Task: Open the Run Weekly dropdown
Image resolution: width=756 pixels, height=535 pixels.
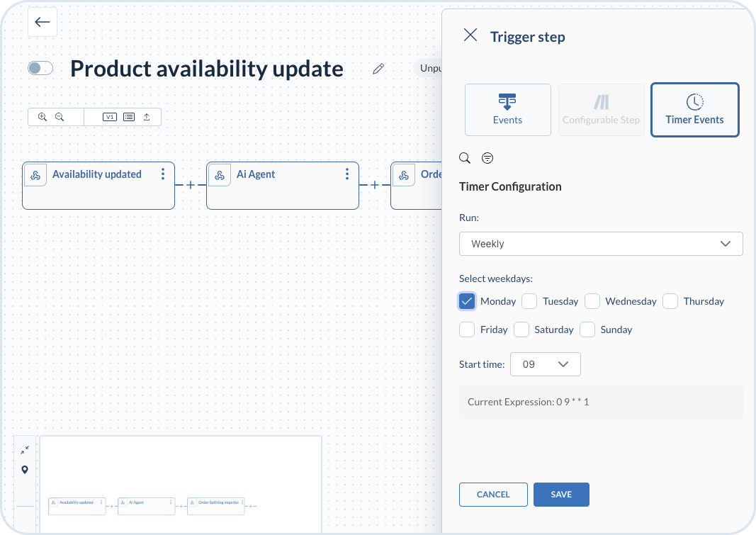Action: tap(601, 244)
